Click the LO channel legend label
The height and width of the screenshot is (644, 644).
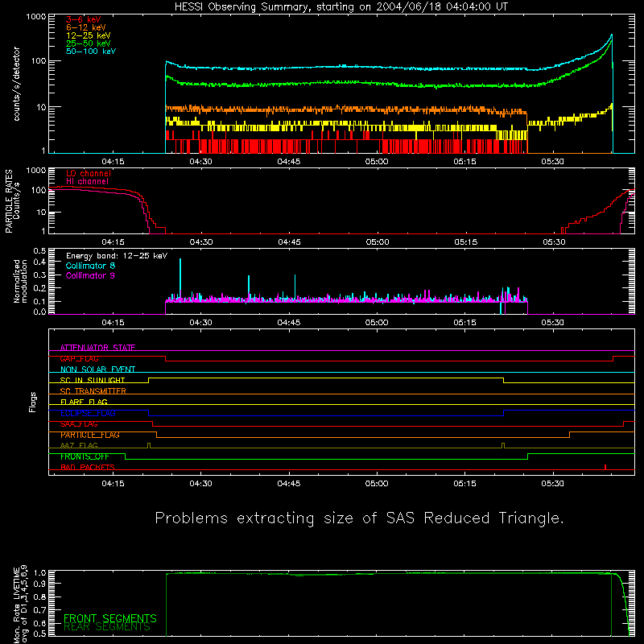89,173
